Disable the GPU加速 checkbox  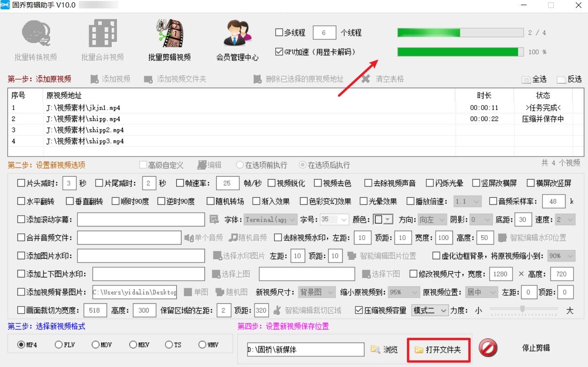click(x=279, y=52)
